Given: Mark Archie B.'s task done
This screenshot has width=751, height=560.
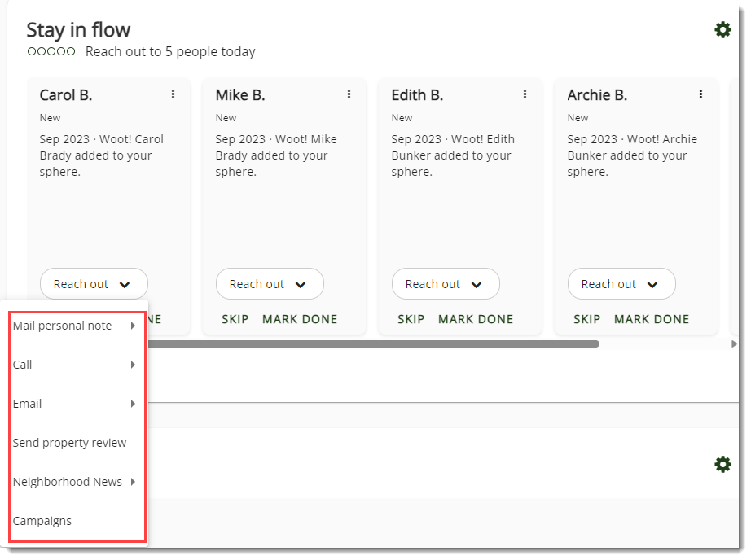Looking at the screenshot, I should 652,319.
